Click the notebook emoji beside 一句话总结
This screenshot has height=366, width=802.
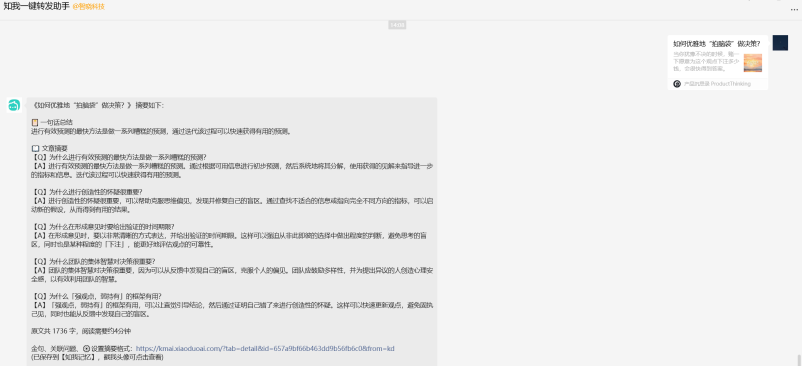pos(35,123)
